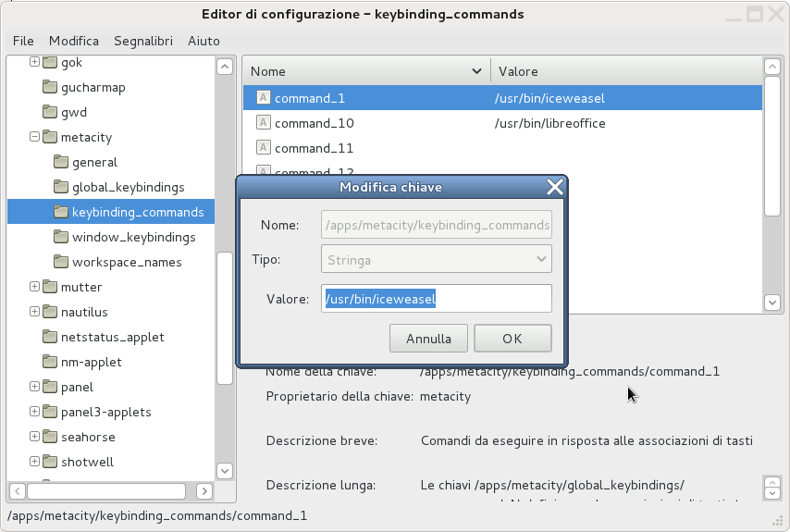Select window_keybindings in the tree
The image size is (790, 532).
(x=133, y=238)
